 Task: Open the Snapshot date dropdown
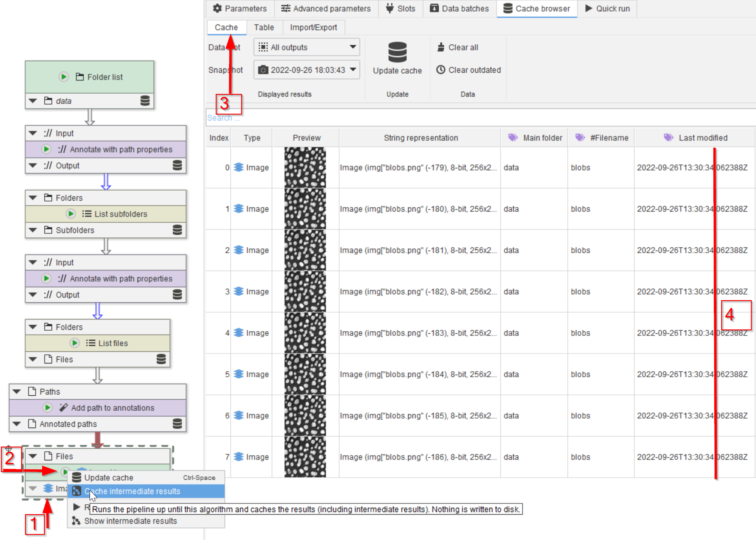(x=307, y=70)
